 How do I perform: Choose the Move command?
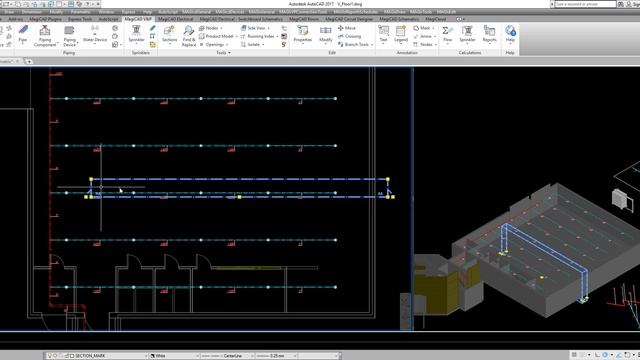[347, 28]
